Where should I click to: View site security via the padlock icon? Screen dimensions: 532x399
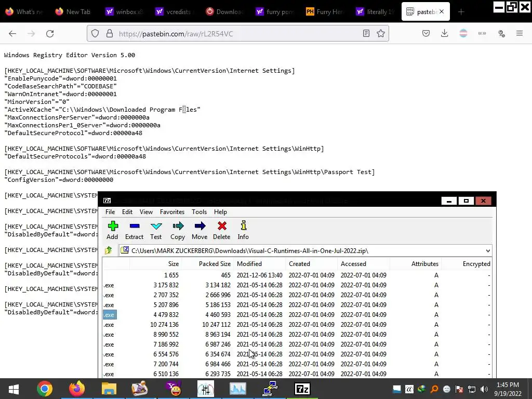(x=109, y=33)
